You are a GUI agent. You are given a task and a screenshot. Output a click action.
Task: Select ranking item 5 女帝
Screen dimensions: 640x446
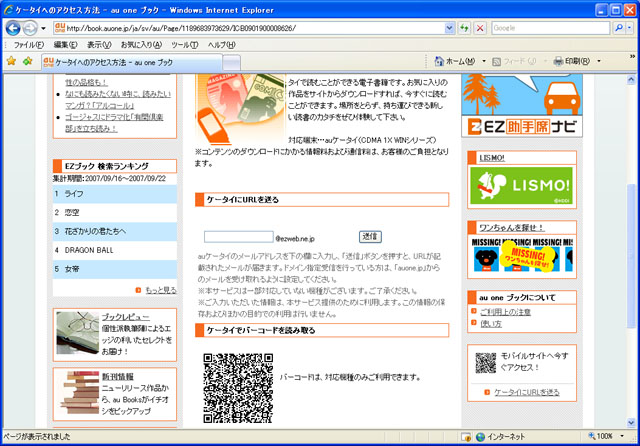[x=115, y=269]
